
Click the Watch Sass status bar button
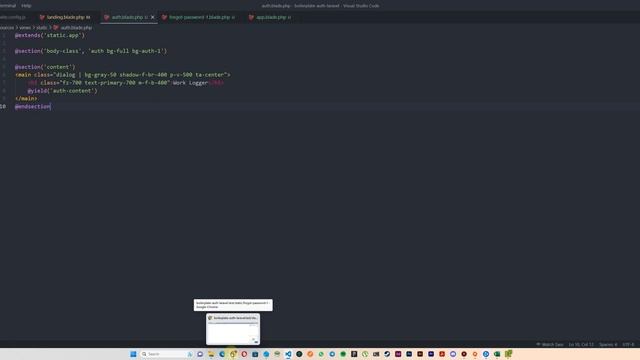tap(550, 344)
